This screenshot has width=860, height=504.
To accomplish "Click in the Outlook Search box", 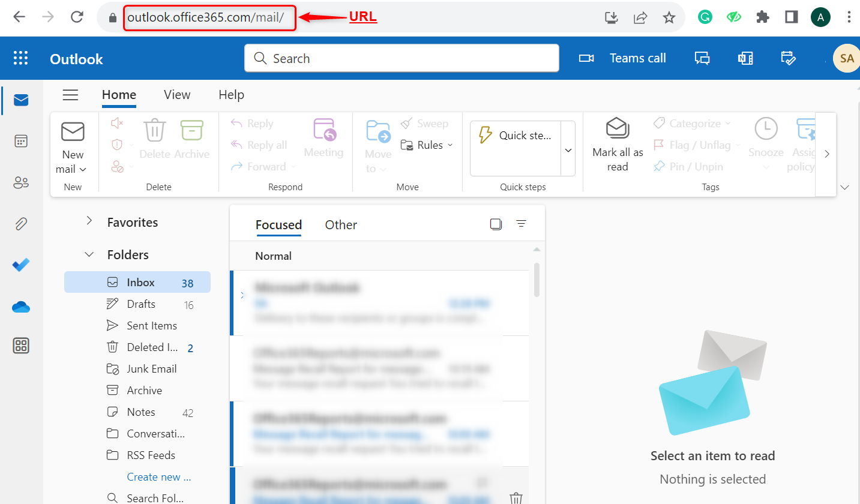I will pos(401,58).
